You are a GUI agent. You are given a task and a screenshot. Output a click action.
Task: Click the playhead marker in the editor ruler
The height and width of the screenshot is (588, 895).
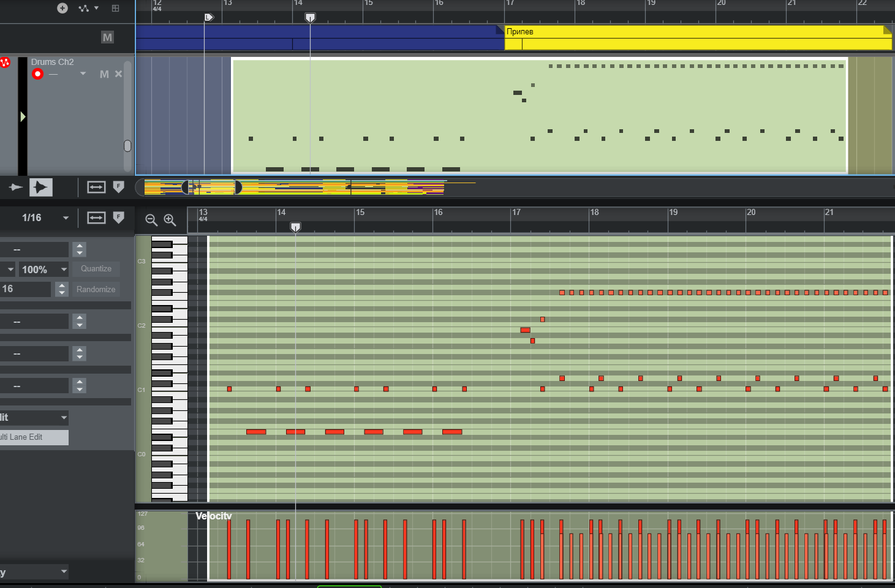pos(295,227)
